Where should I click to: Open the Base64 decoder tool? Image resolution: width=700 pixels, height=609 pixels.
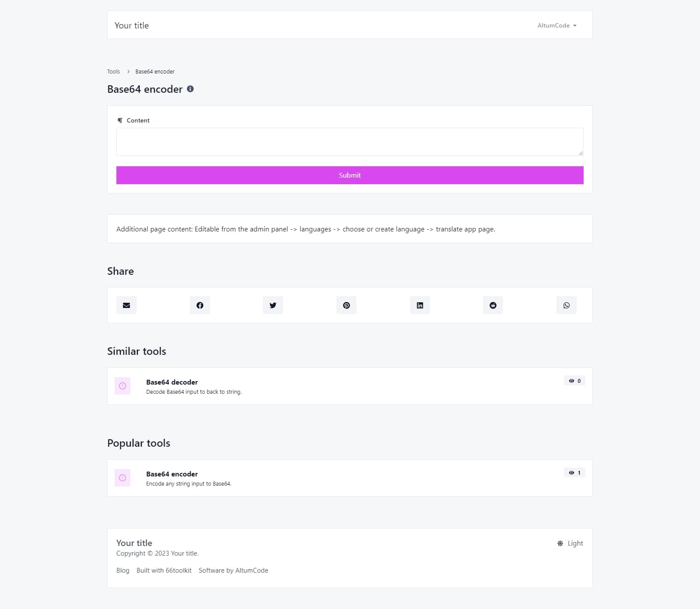pyautogui.click(x=172, y=382)
